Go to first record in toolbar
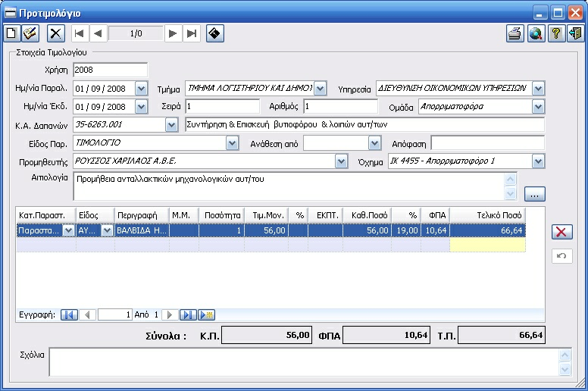 (x=79, y=34)
